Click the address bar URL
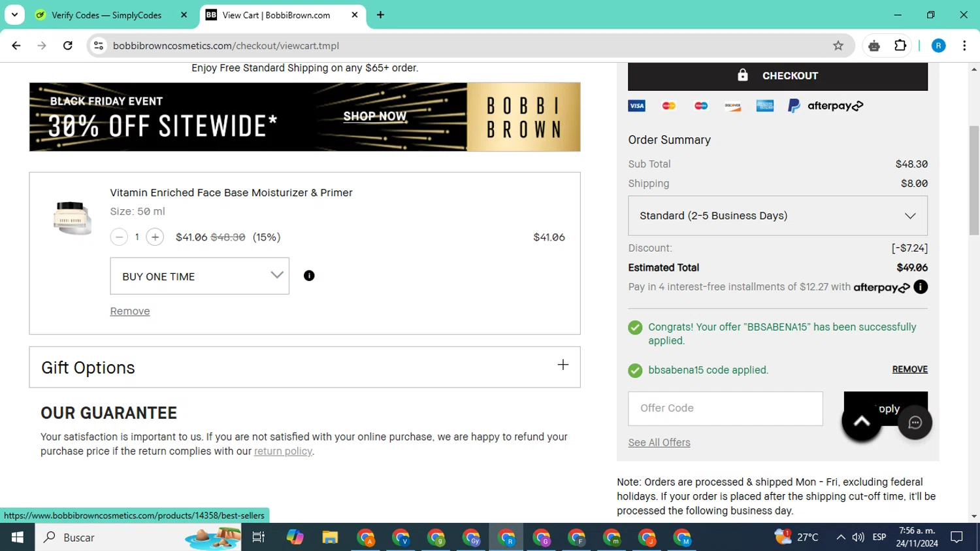The width and height of the screenshot is (980, 551). coord(226,46)
